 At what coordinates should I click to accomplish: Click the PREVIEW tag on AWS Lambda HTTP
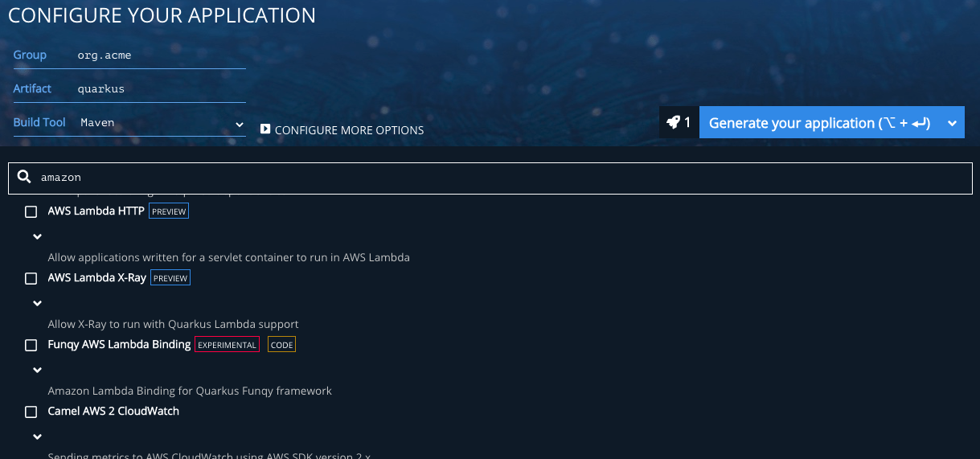coord(169,211)
